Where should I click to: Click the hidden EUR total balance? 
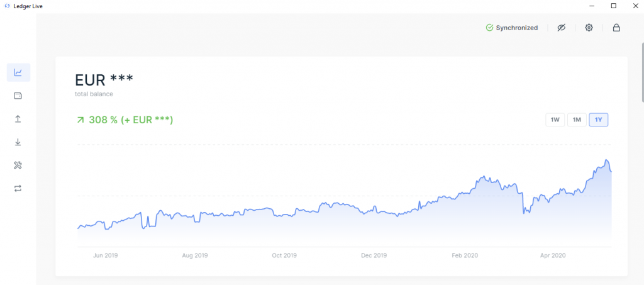tap(104, 80)
